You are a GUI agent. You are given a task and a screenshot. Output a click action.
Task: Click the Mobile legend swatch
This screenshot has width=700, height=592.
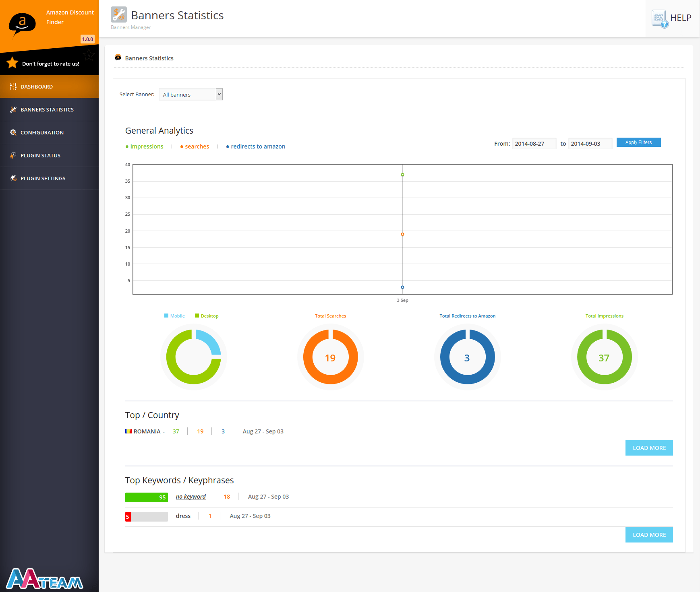click(166, 316)
